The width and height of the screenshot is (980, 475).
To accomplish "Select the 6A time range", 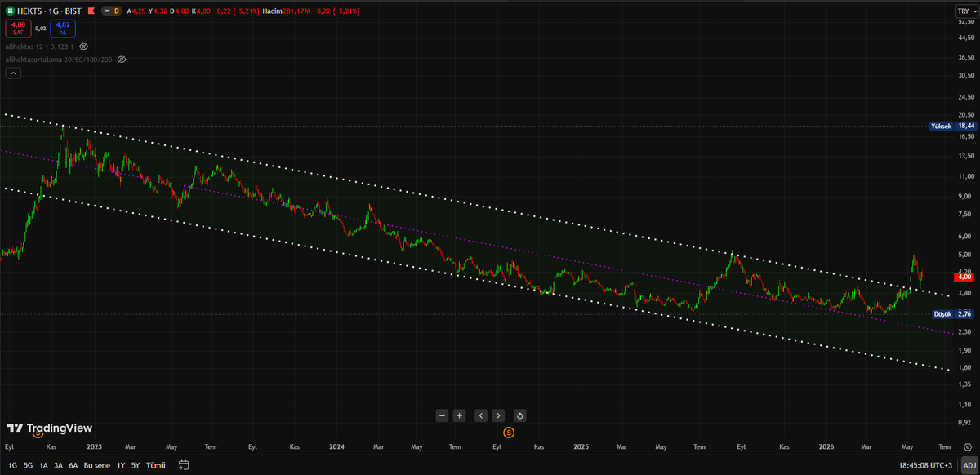I will pyautogui.click(x=73, y=465).
